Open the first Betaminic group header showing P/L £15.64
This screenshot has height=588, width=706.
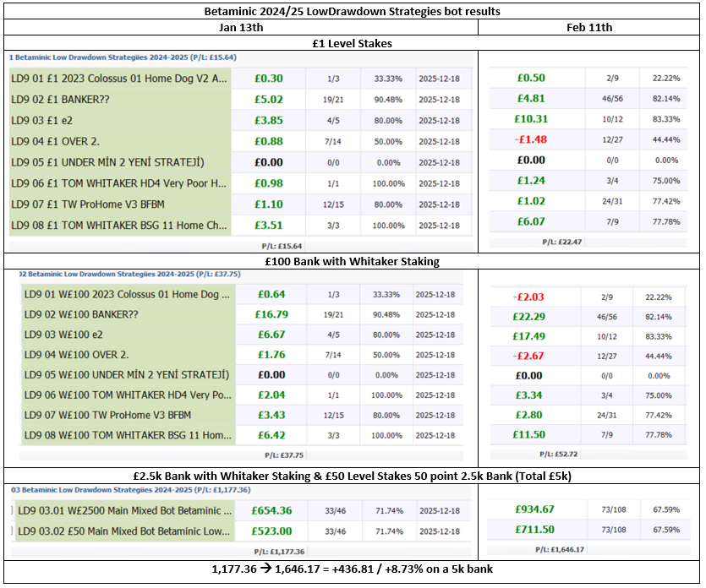point(123,58)
